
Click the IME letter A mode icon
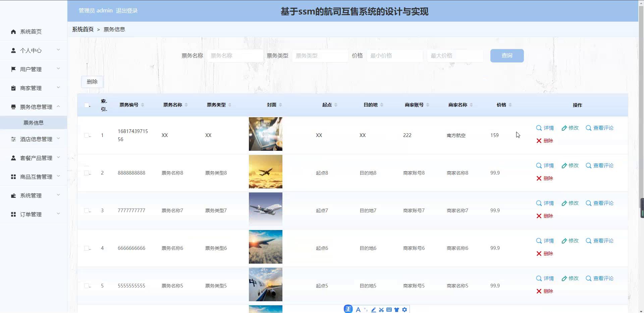pos(358,310)
